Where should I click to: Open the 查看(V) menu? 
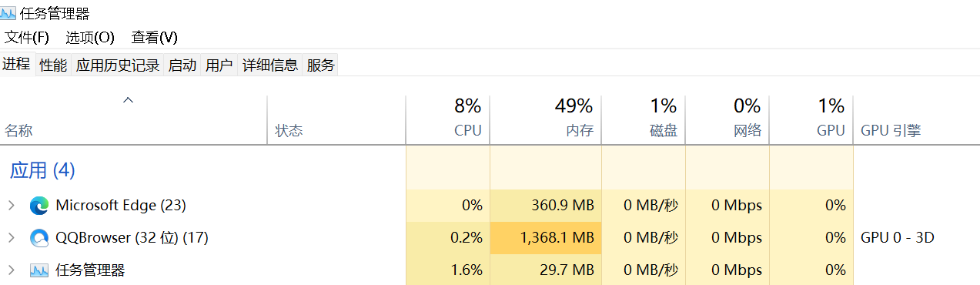coord(155,37)
